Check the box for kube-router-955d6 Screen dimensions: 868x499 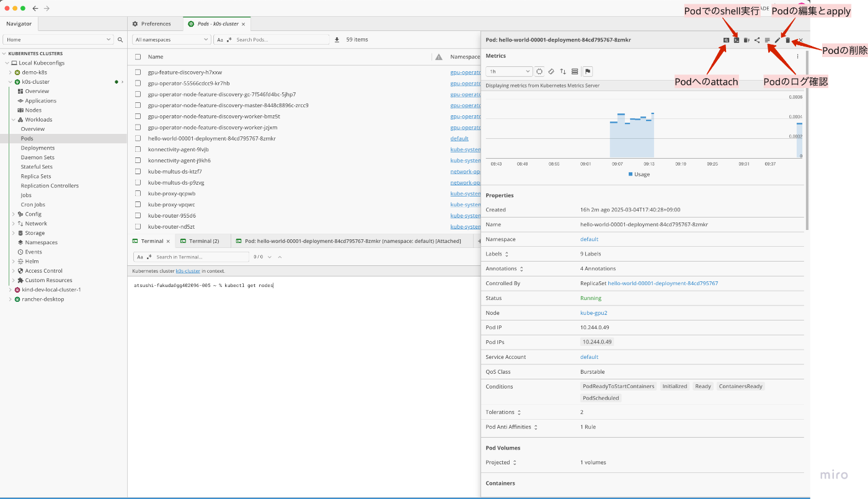[x=138, y=216]
